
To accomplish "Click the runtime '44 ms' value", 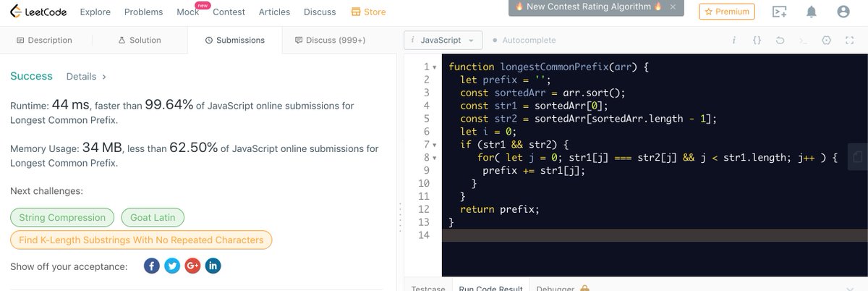I will tap(72, 105).
